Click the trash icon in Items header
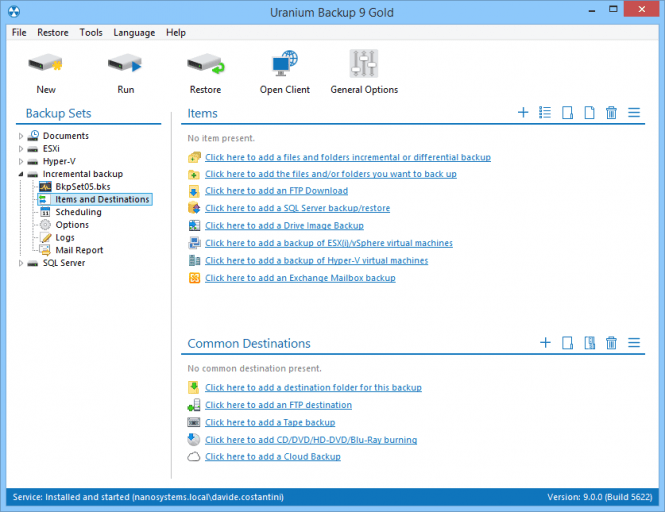Viewport: 665px width, 512px height. point(611,112)
